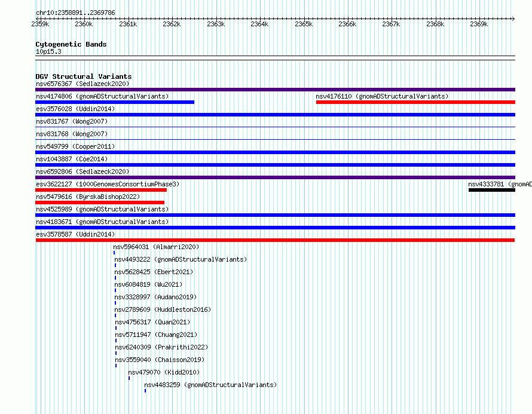The width and height of the screenshot is (532, 414).
Task: Open nsv4183671 (gnomADStructuralVariants) label
Action: pos(102,222)
